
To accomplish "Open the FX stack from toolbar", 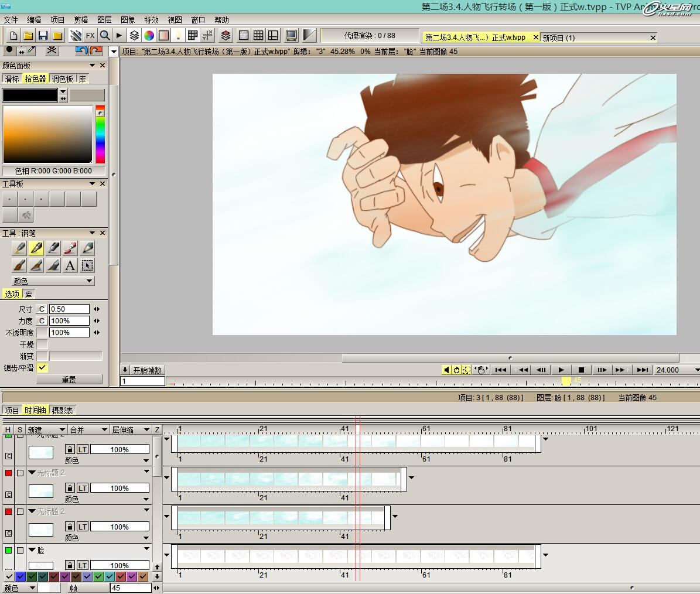I will 90,36.
